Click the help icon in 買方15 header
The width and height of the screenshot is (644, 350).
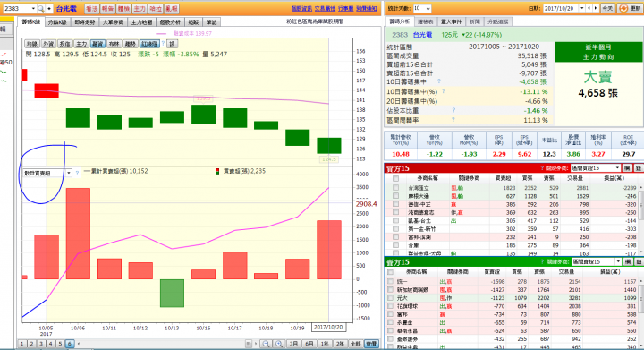tap(542, 168)
